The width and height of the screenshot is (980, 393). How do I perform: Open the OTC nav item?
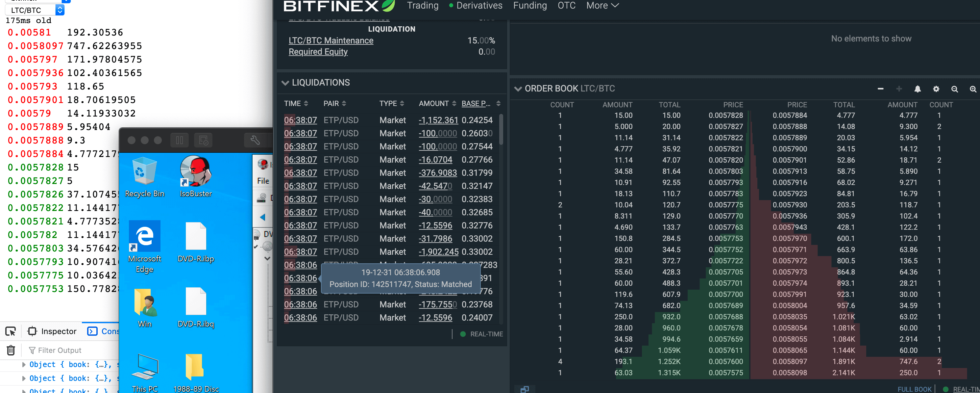point(567,5)
